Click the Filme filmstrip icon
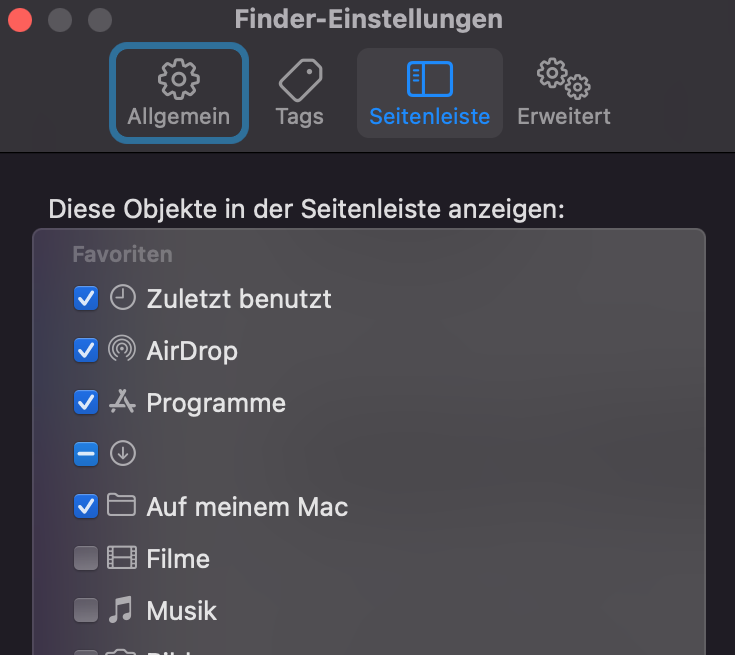Viewport: 735px width, 655px height. click(122, 558)
